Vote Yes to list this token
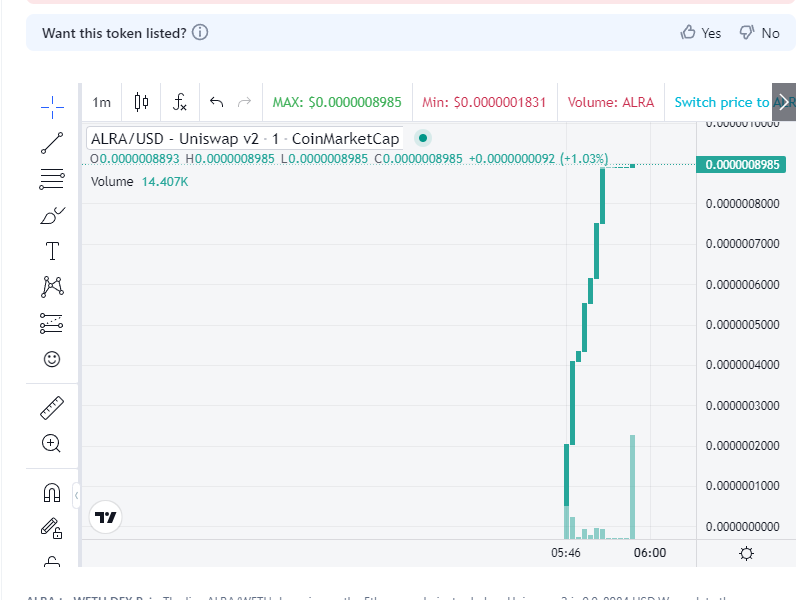 [x=701, y=33]
